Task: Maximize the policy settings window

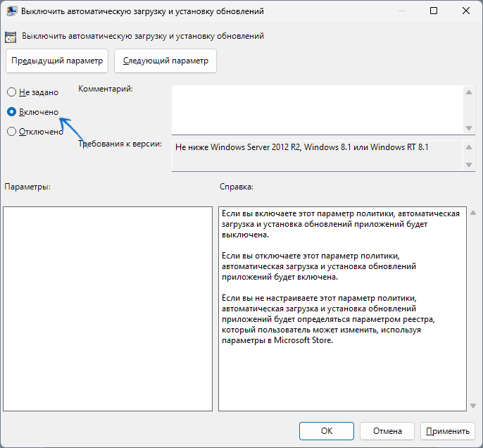Action: tap(434, 11)
